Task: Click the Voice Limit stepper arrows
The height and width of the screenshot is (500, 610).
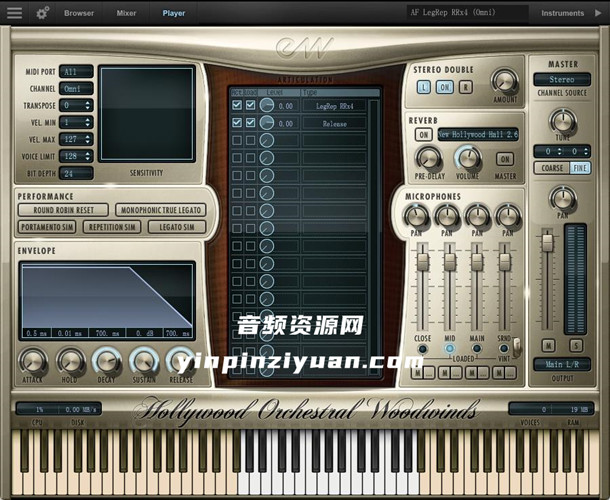Action: [88, 156]
